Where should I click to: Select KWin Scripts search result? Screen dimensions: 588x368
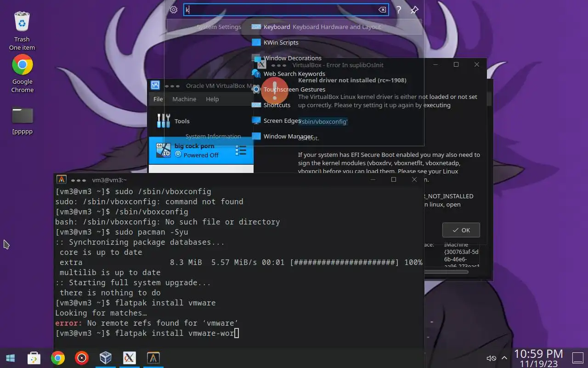pos(281,42)
